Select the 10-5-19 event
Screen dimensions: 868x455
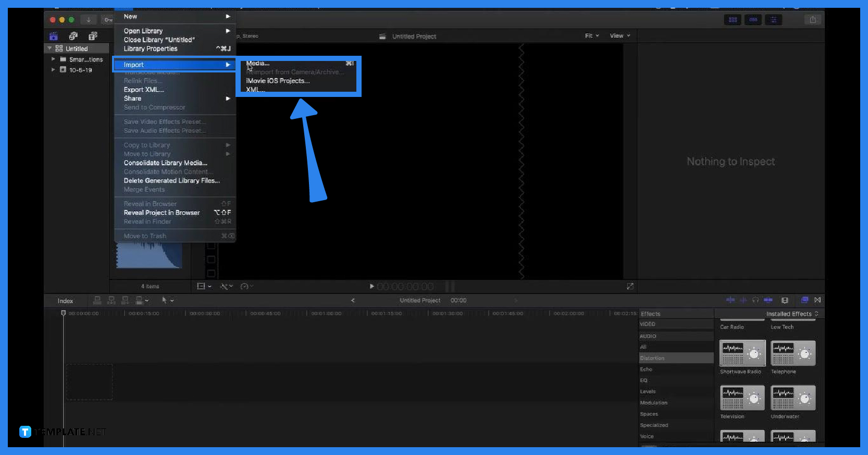[x=76, y=70]
